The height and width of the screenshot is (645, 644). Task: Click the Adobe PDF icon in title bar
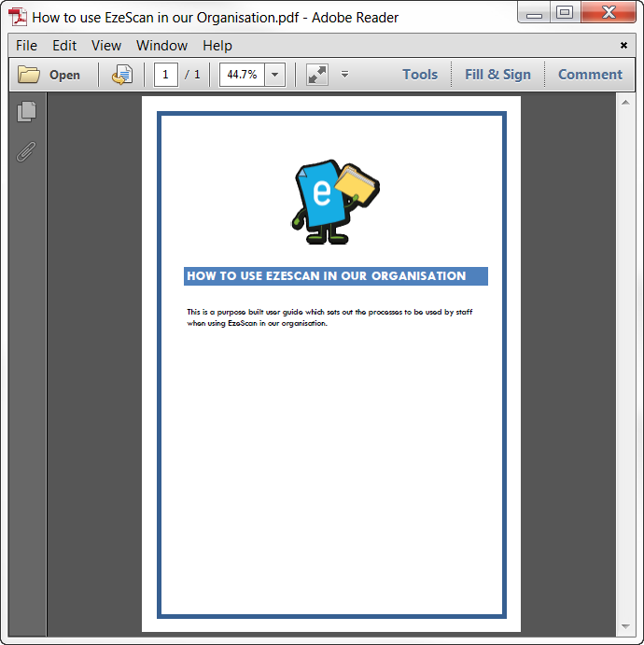(x=18, y=17)
